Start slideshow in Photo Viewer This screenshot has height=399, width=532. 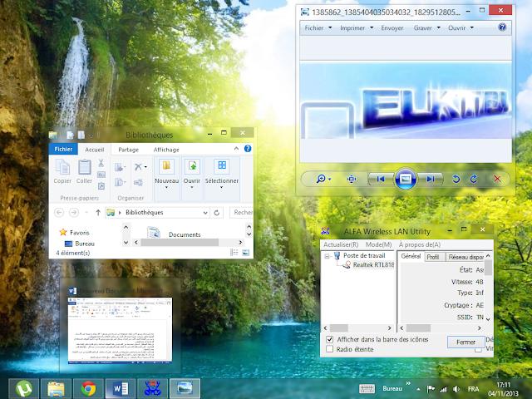coord(406,179)
